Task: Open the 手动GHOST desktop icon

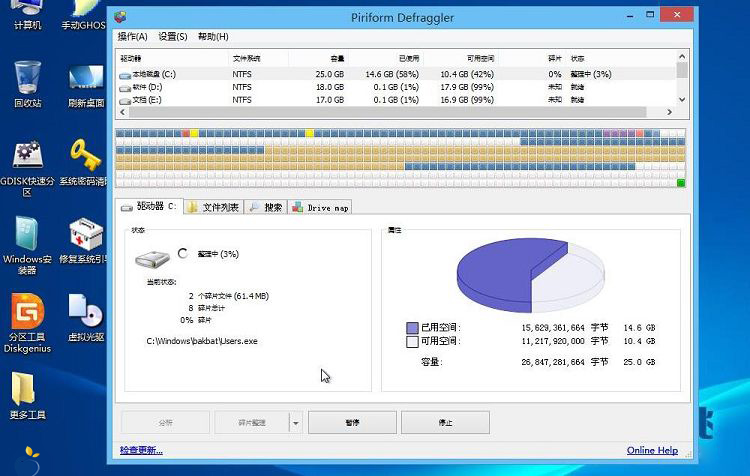Action: [84, 16]
